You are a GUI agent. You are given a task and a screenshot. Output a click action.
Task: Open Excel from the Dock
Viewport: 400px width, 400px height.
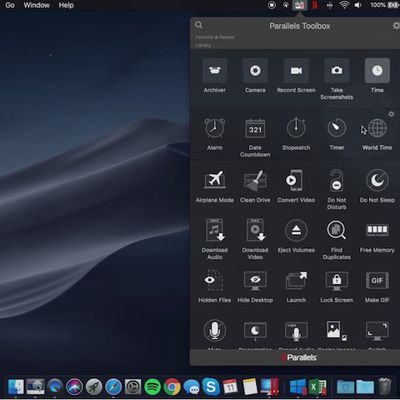click(x=317, y=387)
